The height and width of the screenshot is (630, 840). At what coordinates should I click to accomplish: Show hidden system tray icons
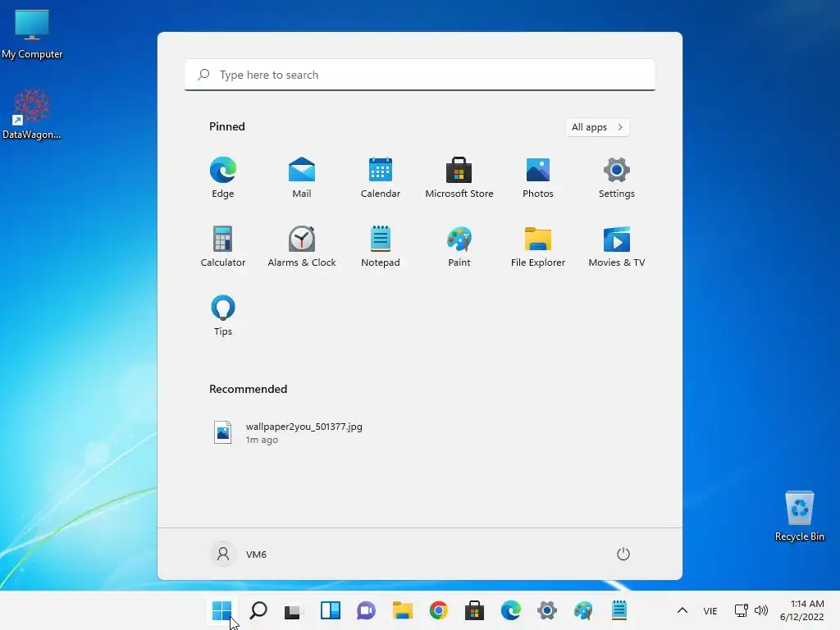coord(682,610)
